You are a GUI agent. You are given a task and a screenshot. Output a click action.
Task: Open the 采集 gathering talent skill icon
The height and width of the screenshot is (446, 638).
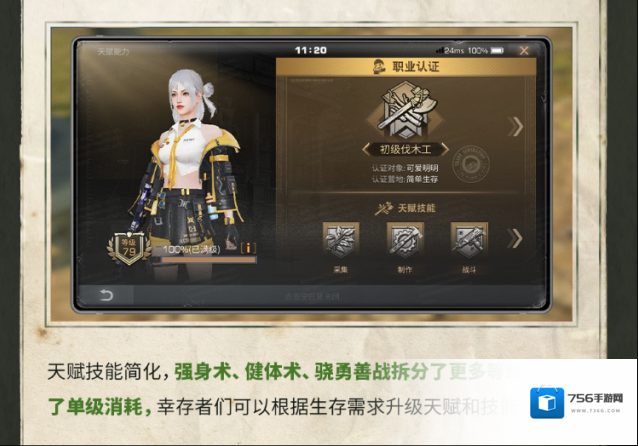pos(341,240)
